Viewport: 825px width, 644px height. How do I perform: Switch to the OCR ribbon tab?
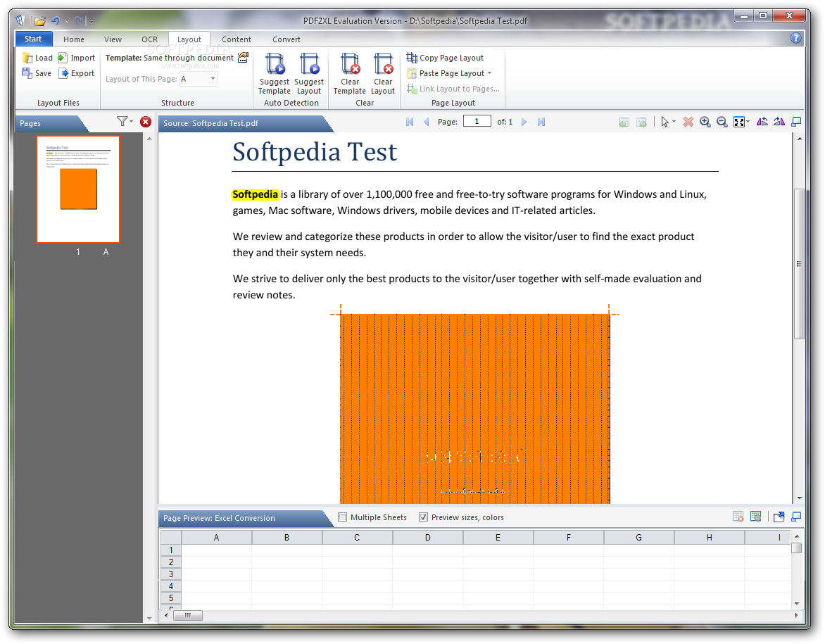(x=149, y=39)
